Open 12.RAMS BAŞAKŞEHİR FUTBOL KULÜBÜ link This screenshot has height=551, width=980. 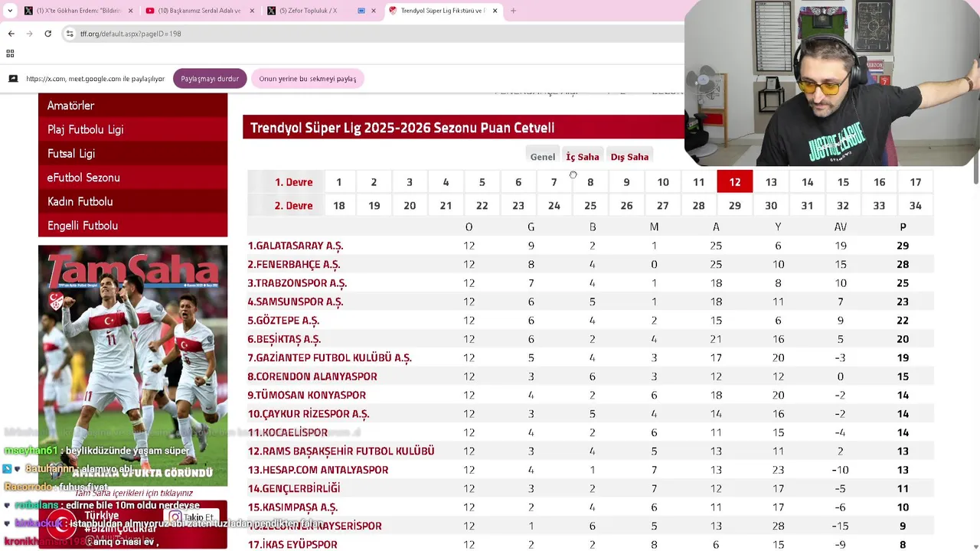[341, 452]
